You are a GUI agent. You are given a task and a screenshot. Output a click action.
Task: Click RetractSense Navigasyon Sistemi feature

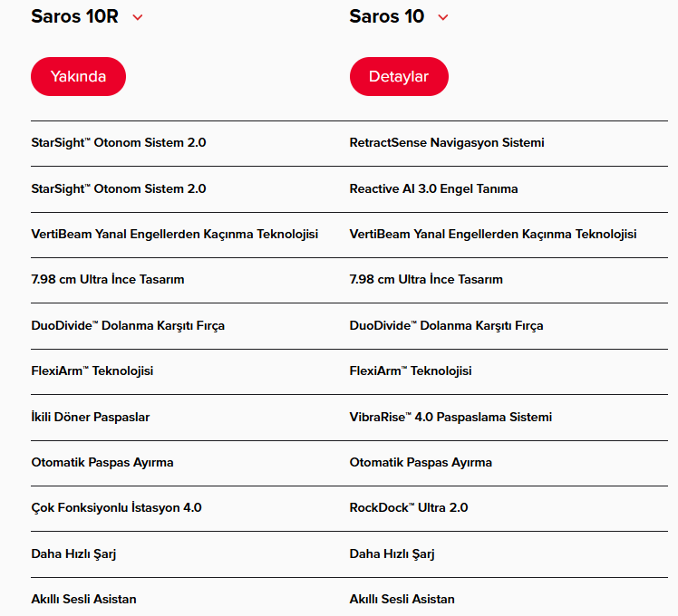pyautogui.click(x=447, y=142)
